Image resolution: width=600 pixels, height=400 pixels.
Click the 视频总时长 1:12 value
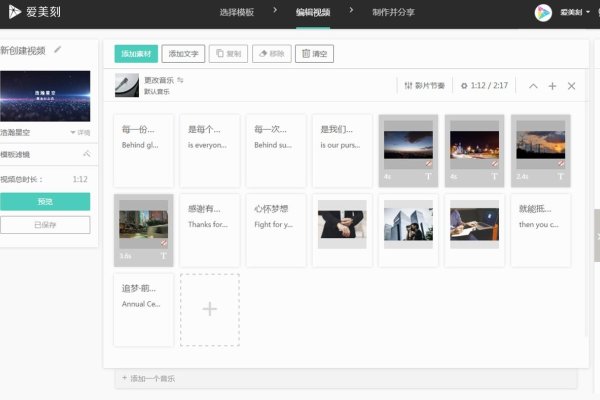point(80,179)
